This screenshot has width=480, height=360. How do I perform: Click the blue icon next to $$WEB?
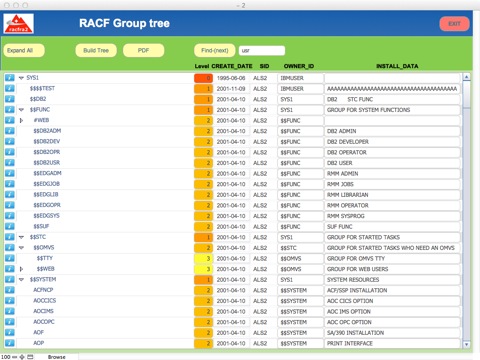click(10, 269)
